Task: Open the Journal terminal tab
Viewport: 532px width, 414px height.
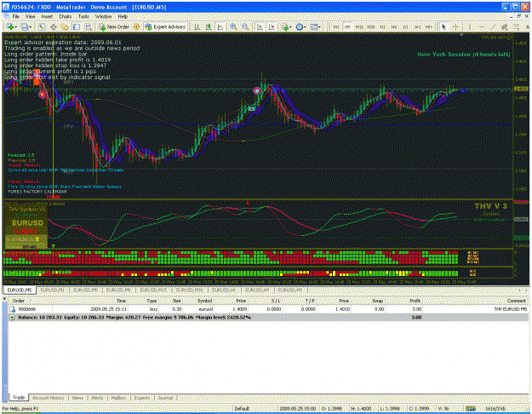Action: coord(165,397)
